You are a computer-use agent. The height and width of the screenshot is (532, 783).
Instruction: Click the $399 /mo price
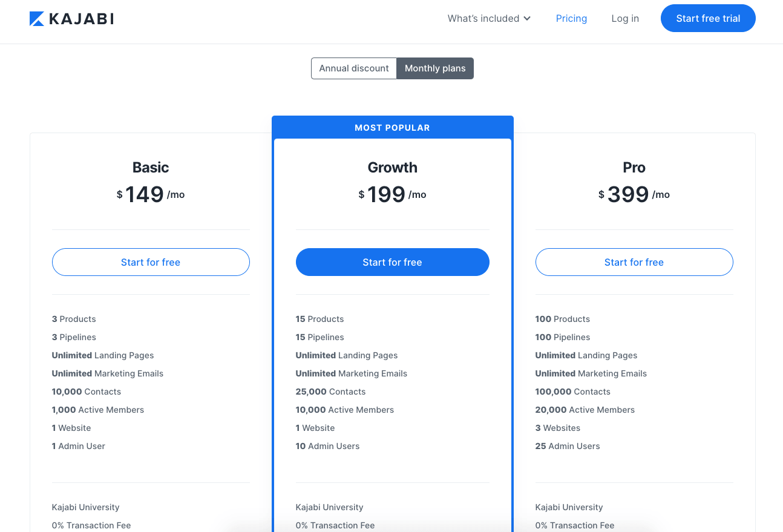click(x=634, y=194)
